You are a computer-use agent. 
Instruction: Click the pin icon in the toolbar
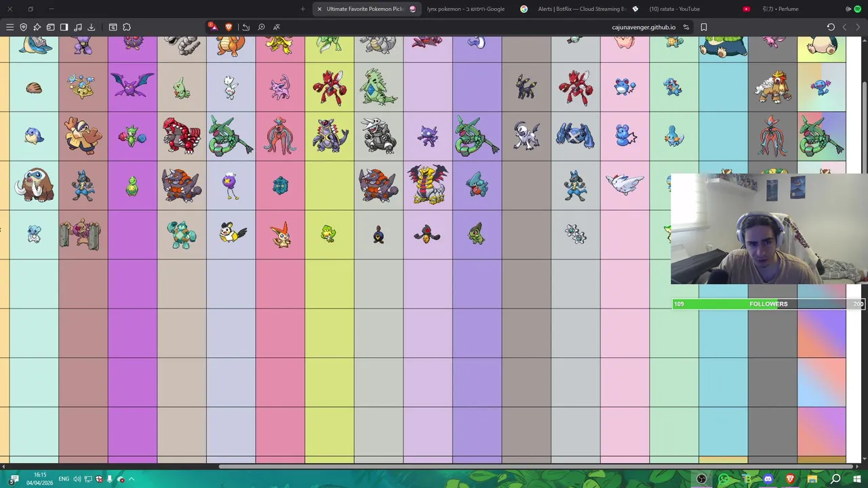click(37, 27)
